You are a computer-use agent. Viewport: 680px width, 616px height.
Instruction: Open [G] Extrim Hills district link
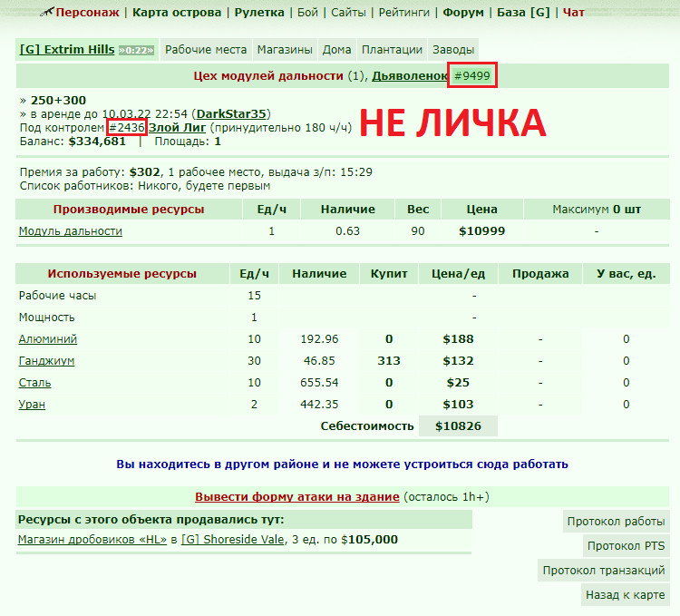(67, 50)
